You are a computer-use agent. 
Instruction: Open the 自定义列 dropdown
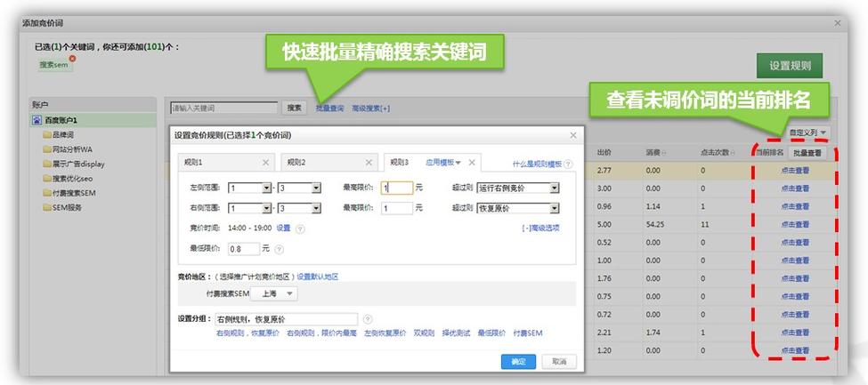pyautogui.click(x=808, y=132)
